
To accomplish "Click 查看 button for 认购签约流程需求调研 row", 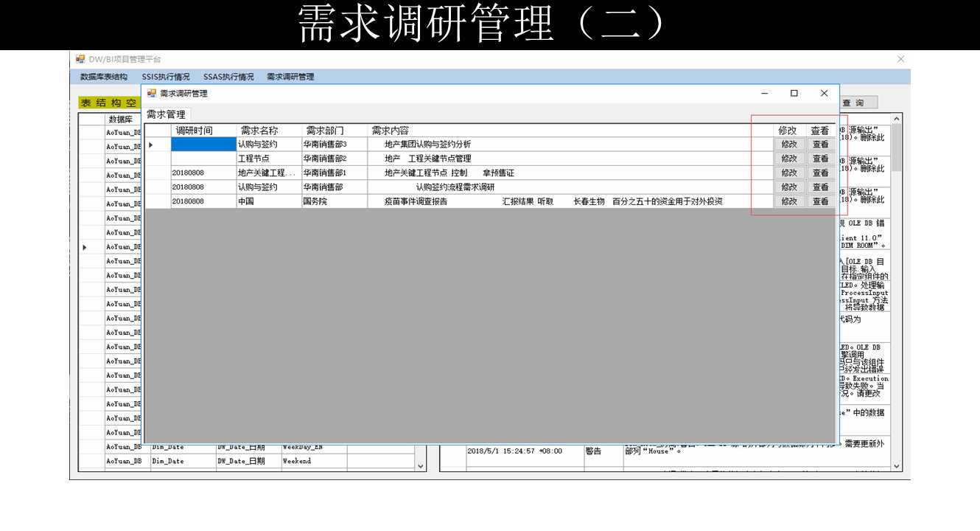I will (x=821, y=187).
